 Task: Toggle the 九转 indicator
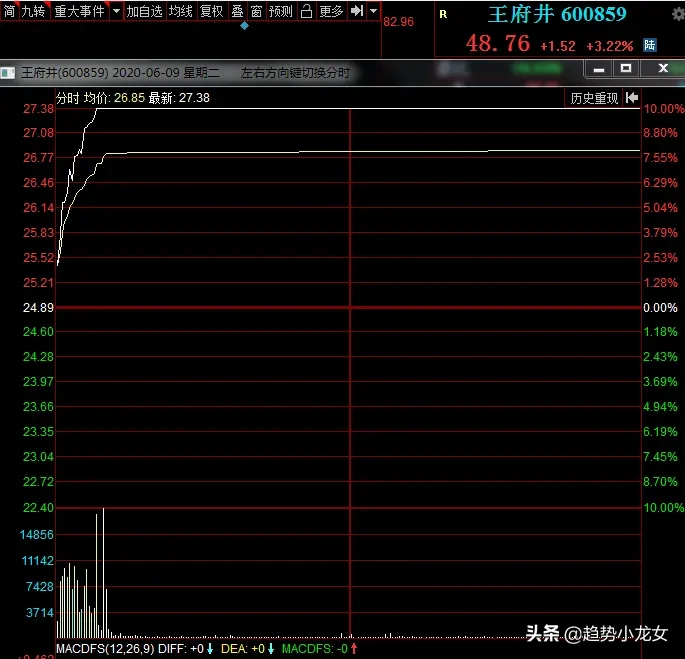(x=34, y=11)
